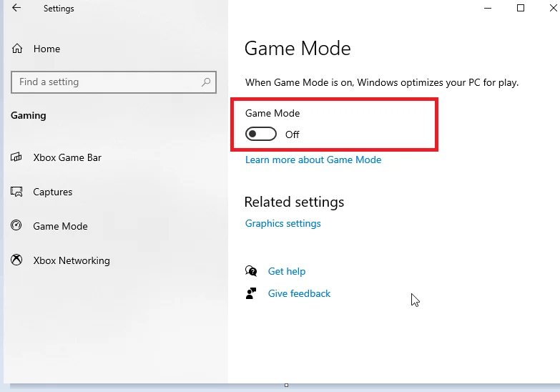560x392 pixels.
Task: Focus the Find a setting search box
Action: coord(114,82)
